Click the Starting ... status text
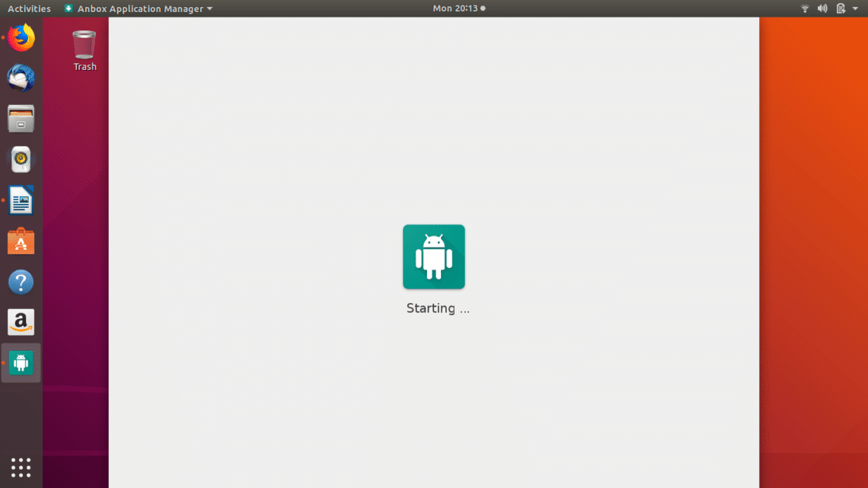The height and width of the screenshot is (488, 868). 438,308
